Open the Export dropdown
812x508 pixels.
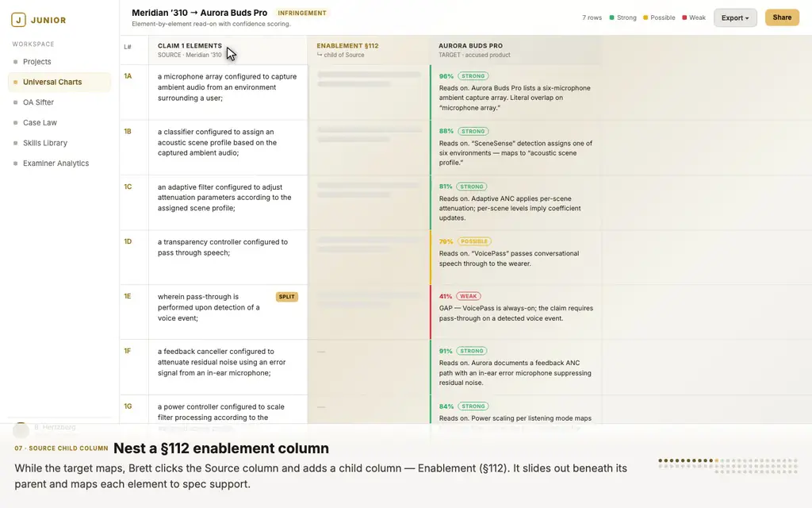(x=735, y=17)
